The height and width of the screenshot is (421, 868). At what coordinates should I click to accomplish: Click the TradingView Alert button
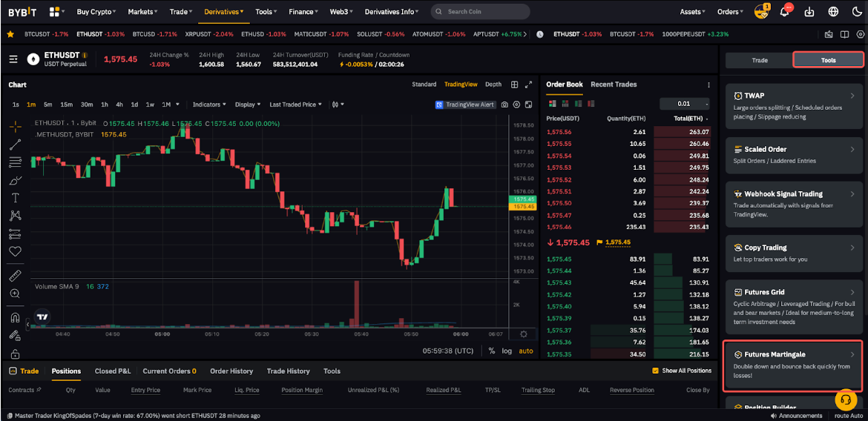(465, 105)
